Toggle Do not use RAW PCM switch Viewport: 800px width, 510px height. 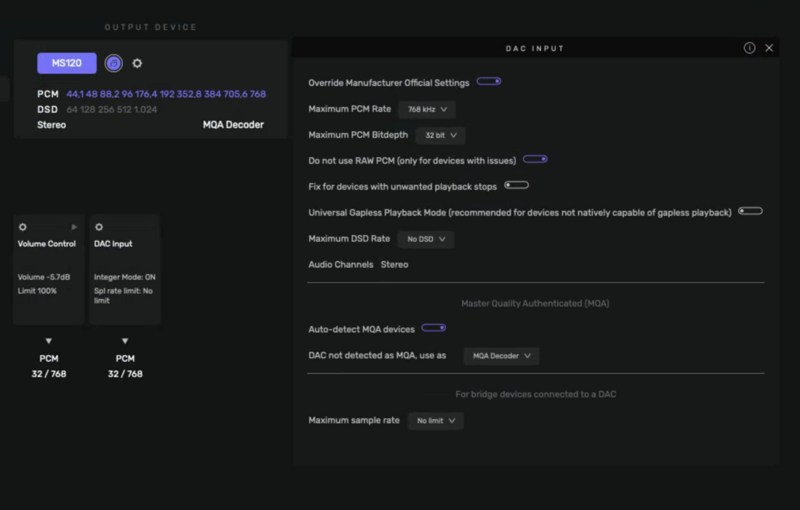click(535, 159)
